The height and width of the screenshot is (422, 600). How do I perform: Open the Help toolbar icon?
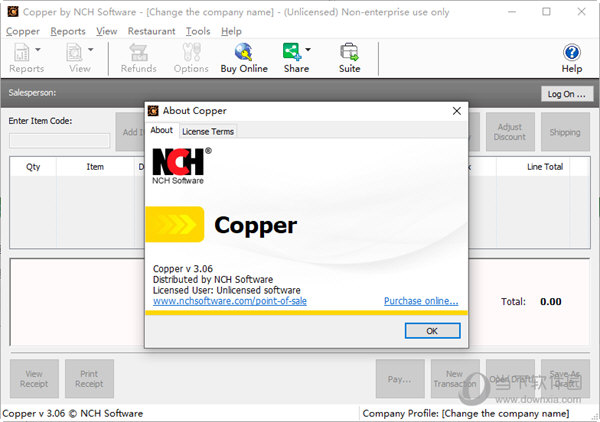(x=572, y=58)
